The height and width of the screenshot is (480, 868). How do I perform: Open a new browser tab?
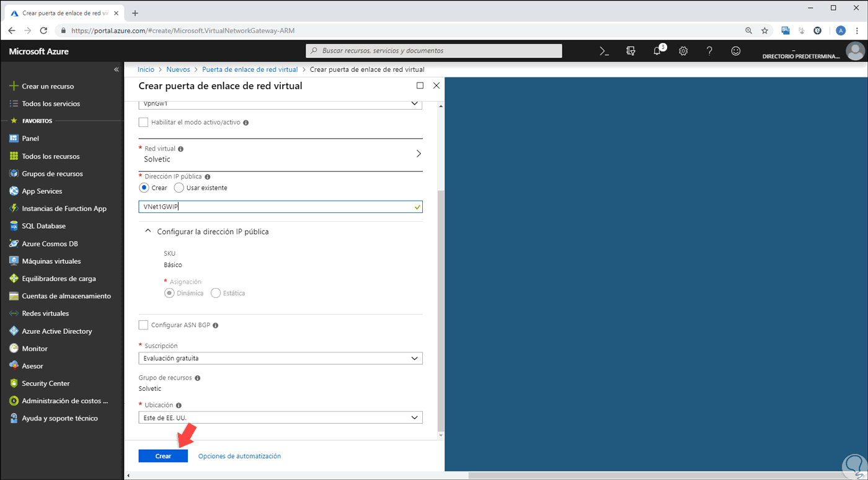(x=135, y=13)
